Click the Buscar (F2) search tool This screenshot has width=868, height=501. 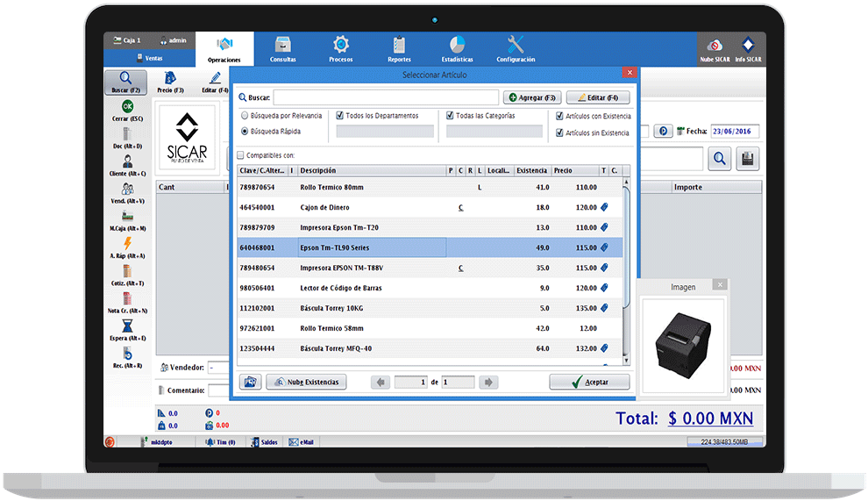(x=125, y=82)
